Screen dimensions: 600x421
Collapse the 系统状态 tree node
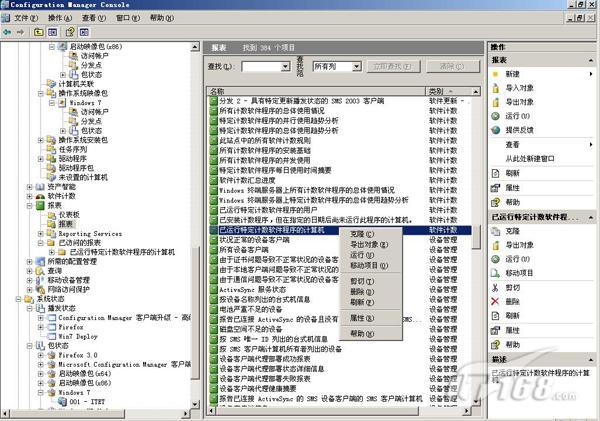18,299
